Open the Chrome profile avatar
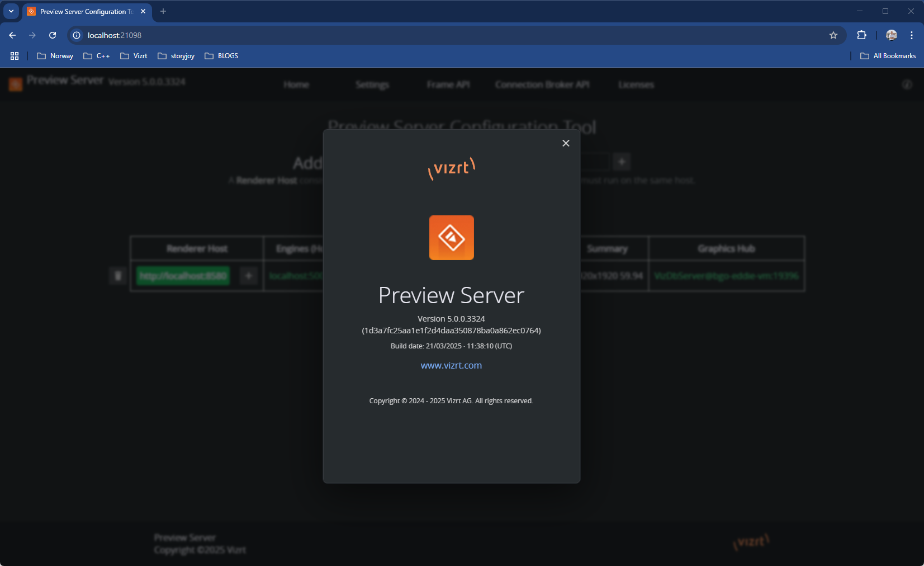The image size is (924, 566). (892, 35)
